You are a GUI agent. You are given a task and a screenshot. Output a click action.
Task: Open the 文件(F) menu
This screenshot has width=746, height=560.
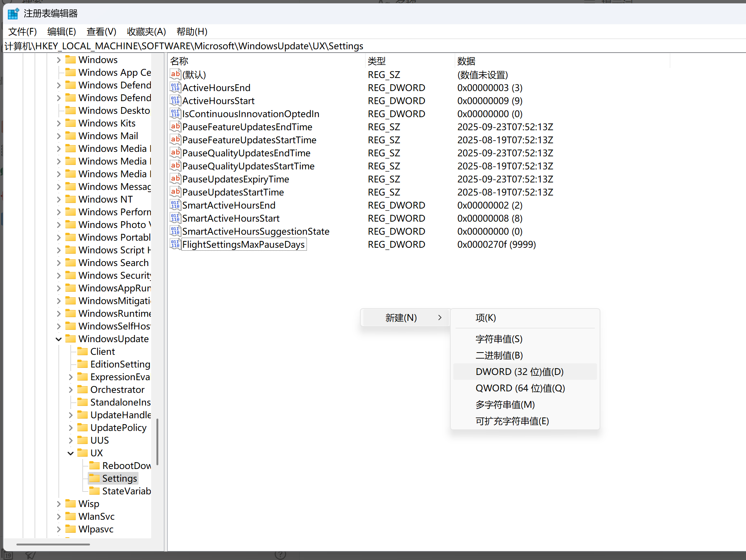point(22,32)
